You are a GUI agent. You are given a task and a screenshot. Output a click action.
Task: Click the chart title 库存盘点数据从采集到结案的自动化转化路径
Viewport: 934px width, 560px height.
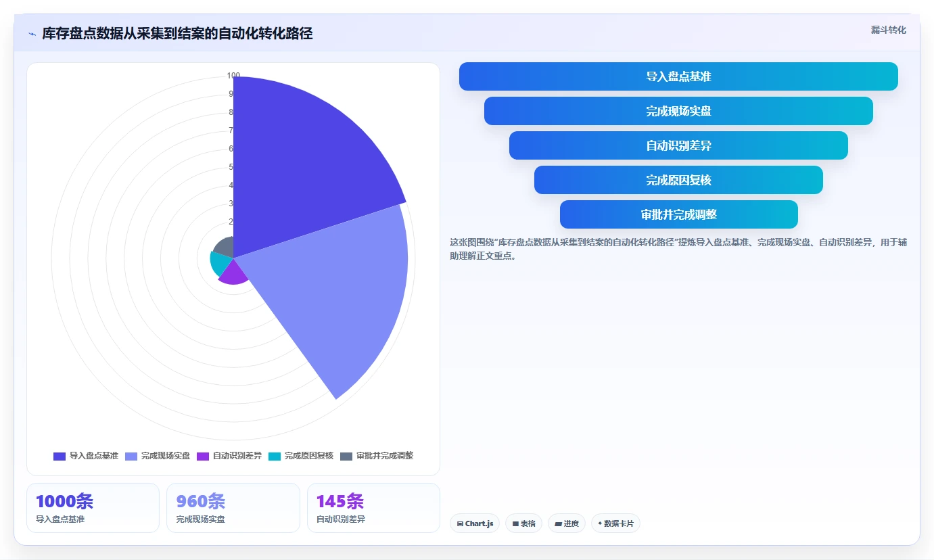177,34
